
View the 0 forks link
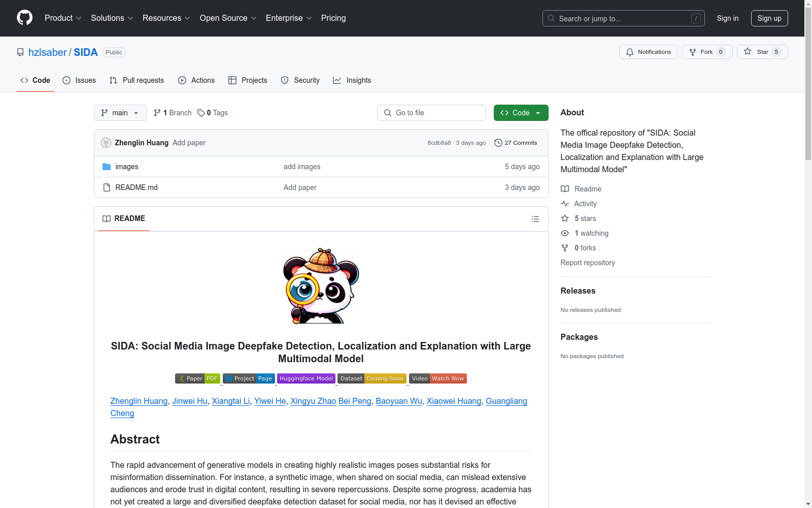pyautogui.click(x=579, y=248)
